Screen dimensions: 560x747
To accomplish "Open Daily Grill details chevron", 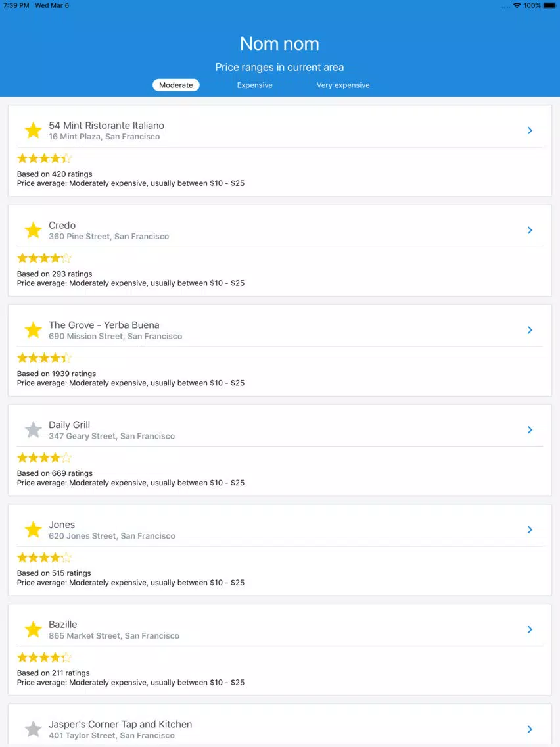I will 530,429.
